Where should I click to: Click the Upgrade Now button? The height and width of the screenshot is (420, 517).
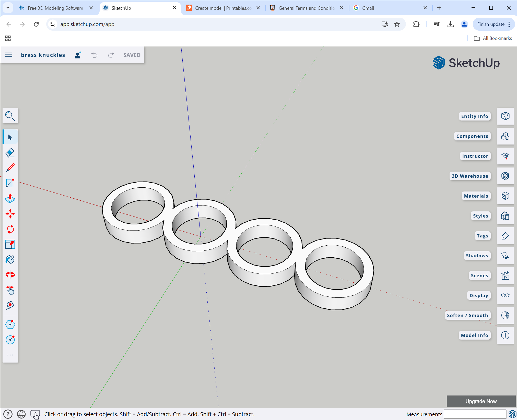481,401
